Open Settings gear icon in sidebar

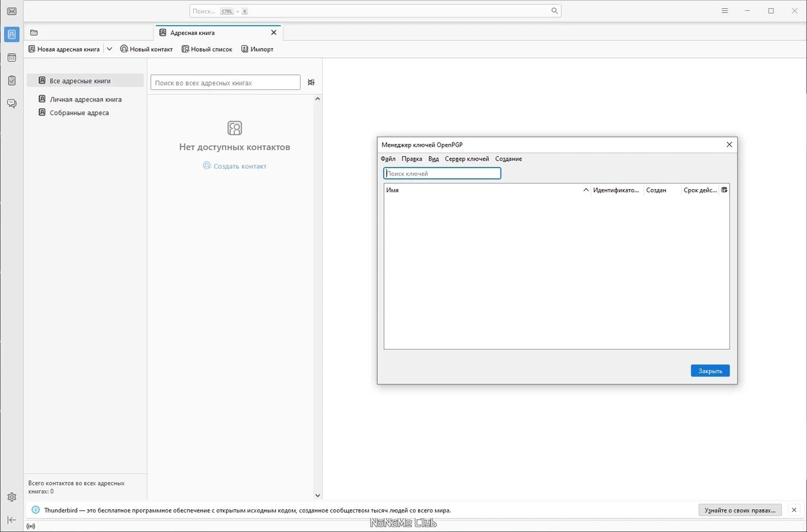tap(11, 497)
